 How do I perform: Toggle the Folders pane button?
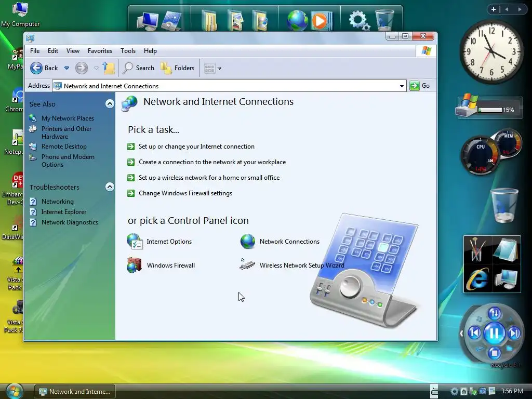[x=178, y=68]
